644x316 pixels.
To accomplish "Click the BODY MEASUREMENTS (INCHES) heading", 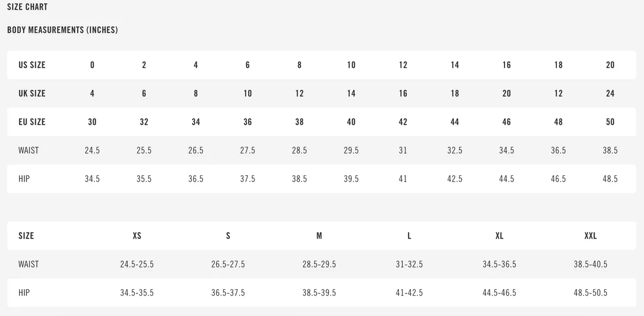I will (x=63, y=30).
